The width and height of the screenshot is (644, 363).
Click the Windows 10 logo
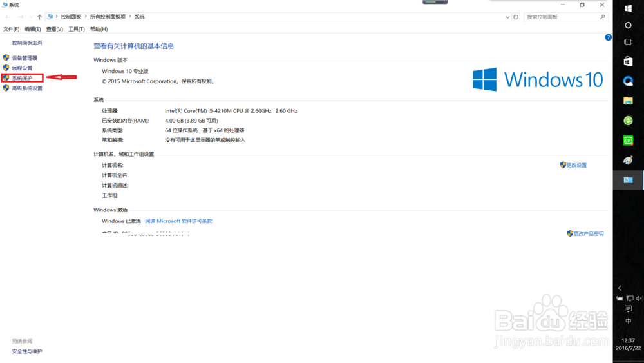click(538, 79)
